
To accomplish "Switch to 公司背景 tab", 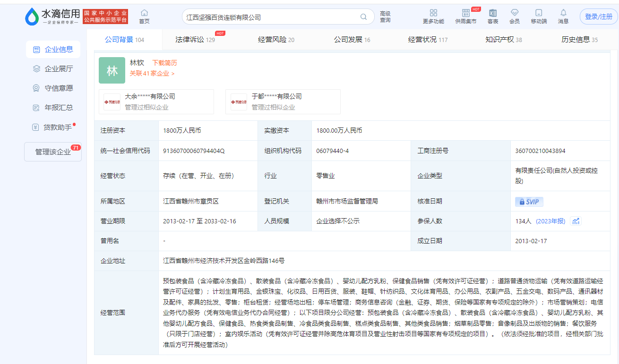I will pyautogui.click(x=124, y=40).
